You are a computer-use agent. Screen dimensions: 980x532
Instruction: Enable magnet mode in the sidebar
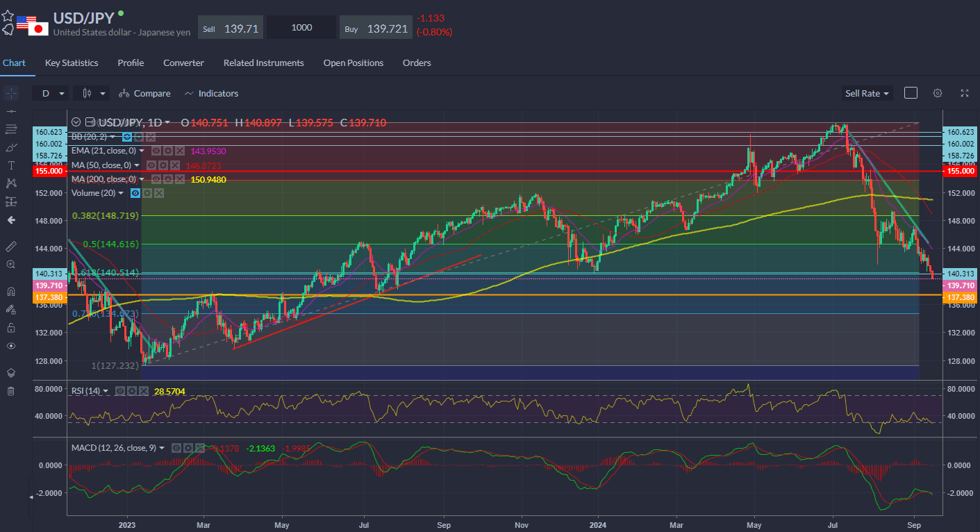pyautogui.click(x=10, y=292)
